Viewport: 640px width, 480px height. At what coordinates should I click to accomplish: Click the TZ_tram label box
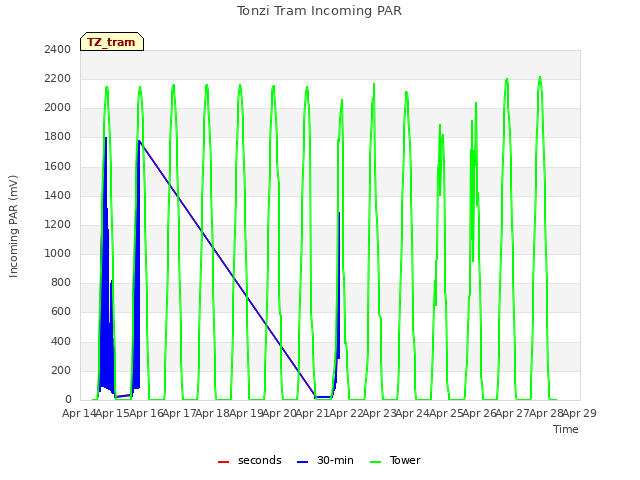coord(112,42)
